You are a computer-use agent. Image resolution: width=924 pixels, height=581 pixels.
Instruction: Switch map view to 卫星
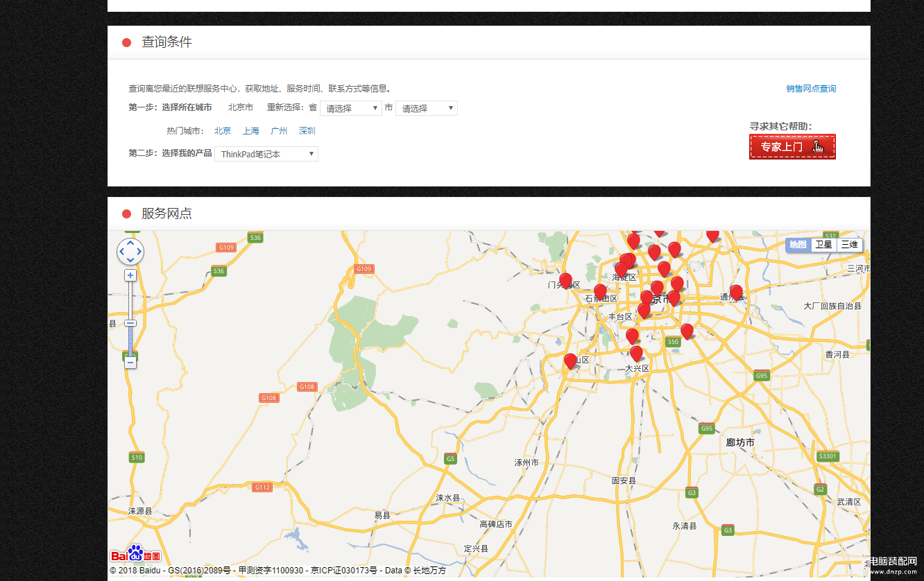click(823, 245)
